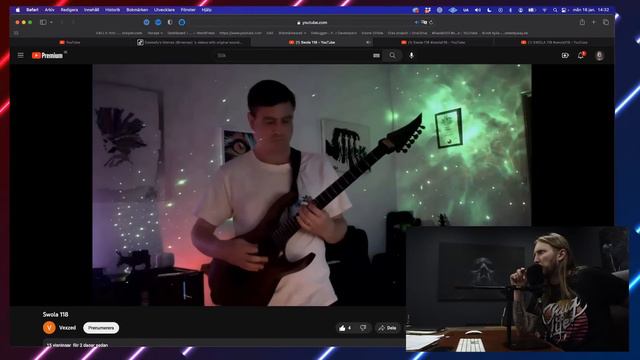Dislike the Swola 118 video
Screen dimensions: 640x360
(363, 328)
